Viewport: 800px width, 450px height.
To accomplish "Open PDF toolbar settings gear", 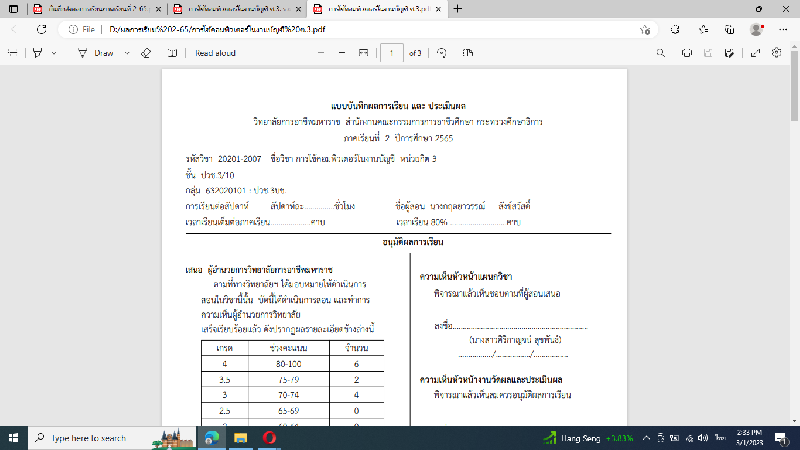I will tap(777, 53).
